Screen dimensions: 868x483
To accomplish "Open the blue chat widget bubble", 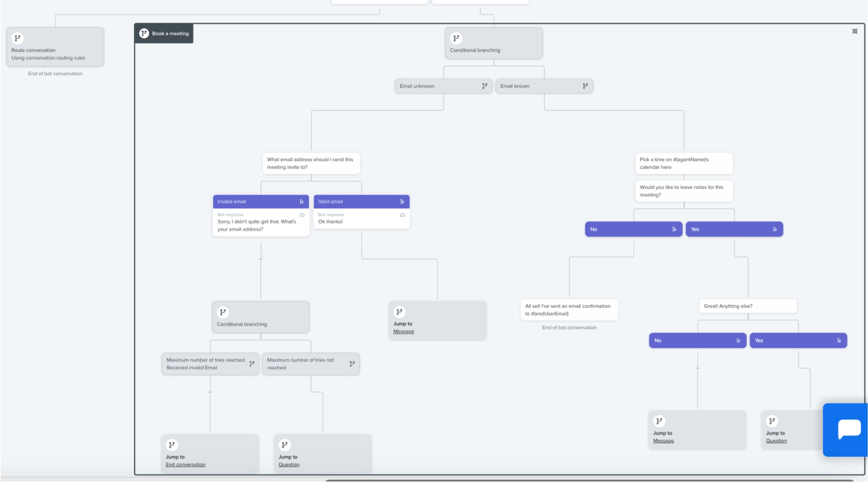I will (845, 430).
